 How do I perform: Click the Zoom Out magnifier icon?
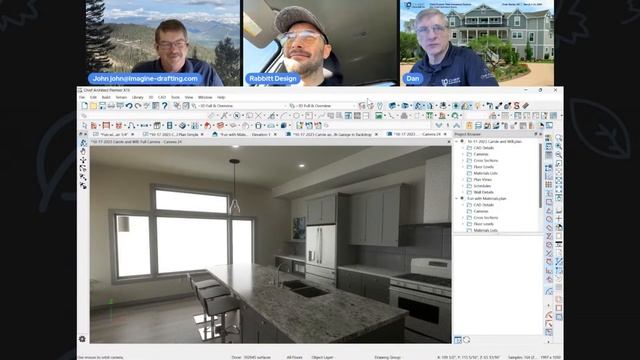click(x=558, y=155)
